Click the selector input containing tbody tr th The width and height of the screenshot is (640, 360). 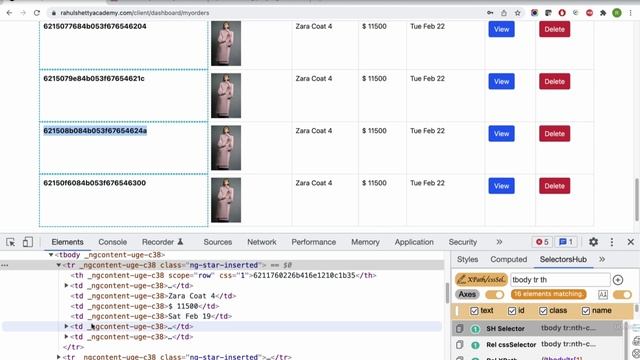560,280
